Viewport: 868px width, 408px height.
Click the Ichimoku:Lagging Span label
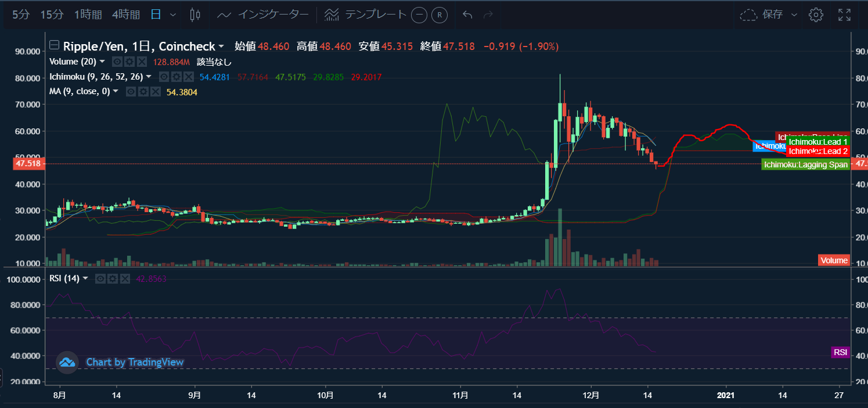click(x=805, y=164)
